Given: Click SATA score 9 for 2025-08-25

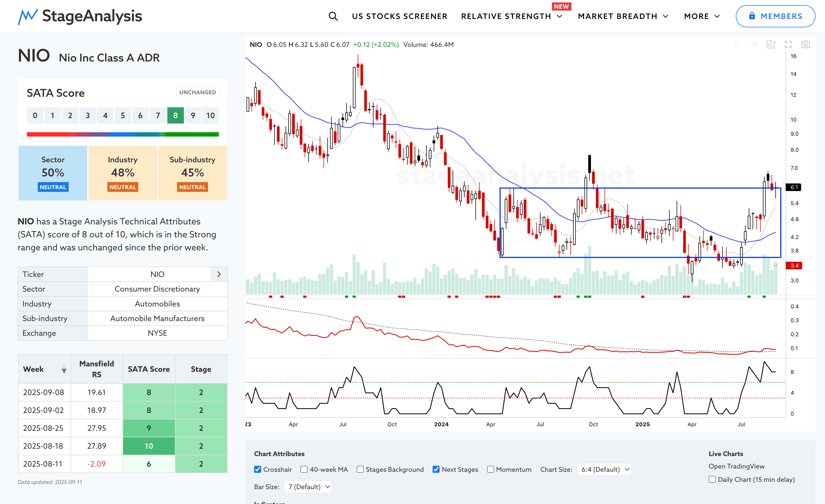Looking at the screenshot, I should (149, 428).
